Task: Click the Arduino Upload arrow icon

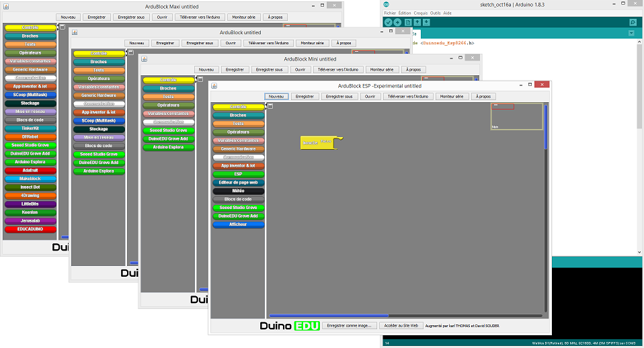Action: coord(398,22)
